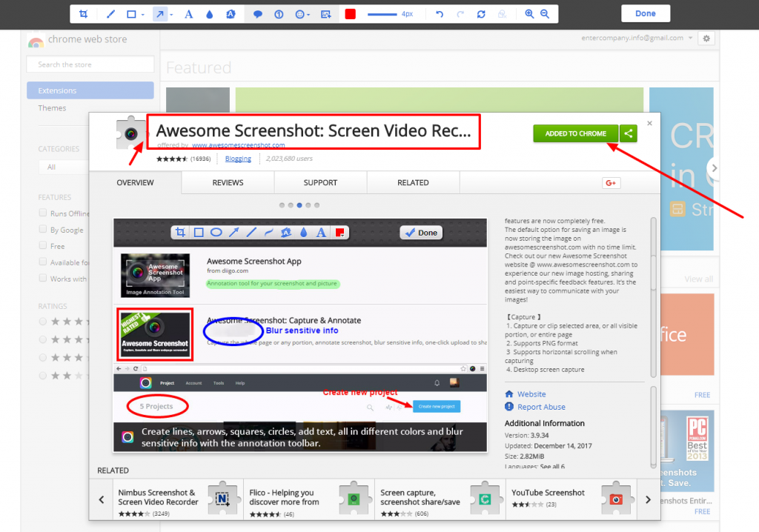Screen dimensions: 759x532
Task: Select the Blur droplet tool
Action: tap(210, 14)
